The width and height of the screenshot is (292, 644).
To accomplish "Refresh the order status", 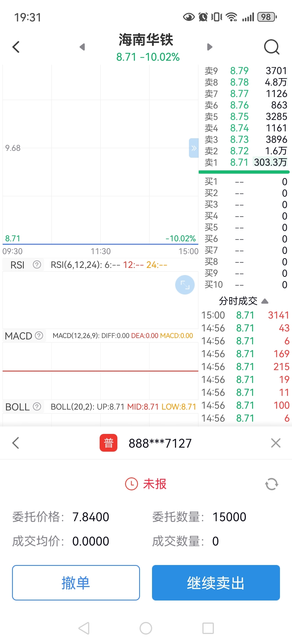I will coord(271,484).
